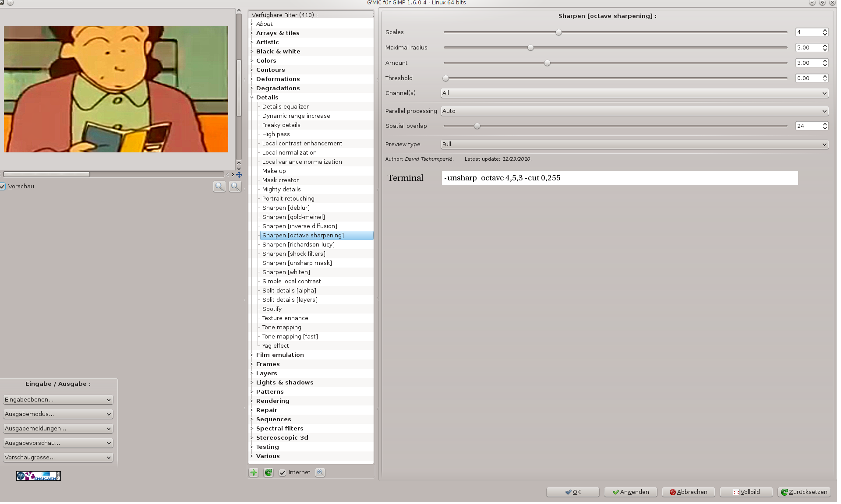Select the Yag effect filter
The image size is (841, 504).
point(276,346)
